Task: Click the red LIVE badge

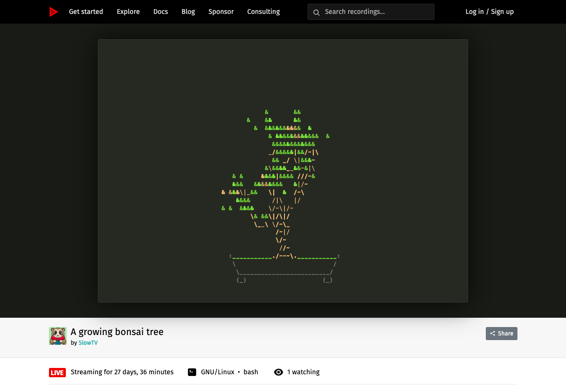Action: [57, 373]
